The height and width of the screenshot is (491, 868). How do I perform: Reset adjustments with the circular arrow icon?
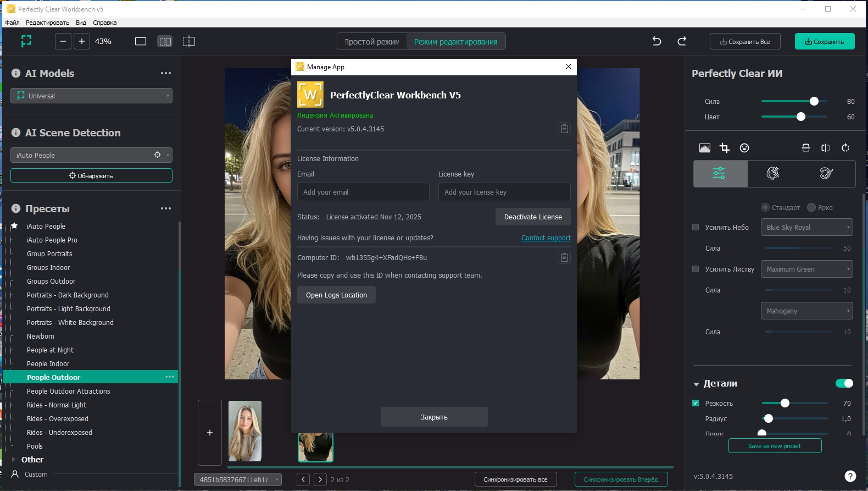(x=845, y=148)
